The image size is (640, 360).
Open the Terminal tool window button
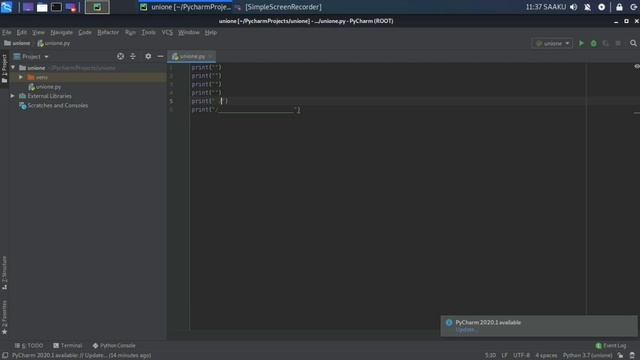click(x=68, y=346)
